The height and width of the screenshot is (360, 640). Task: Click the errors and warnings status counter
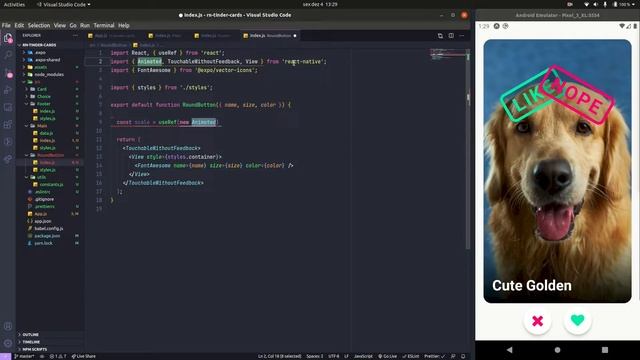click(x=58, y=356)
